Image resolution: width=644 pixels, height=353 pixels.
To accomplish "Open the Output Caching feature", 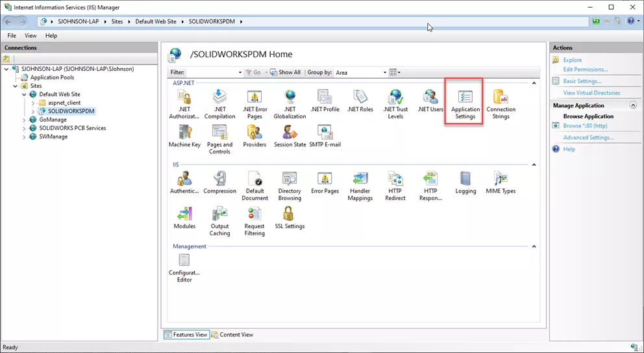I will [219, 221].
